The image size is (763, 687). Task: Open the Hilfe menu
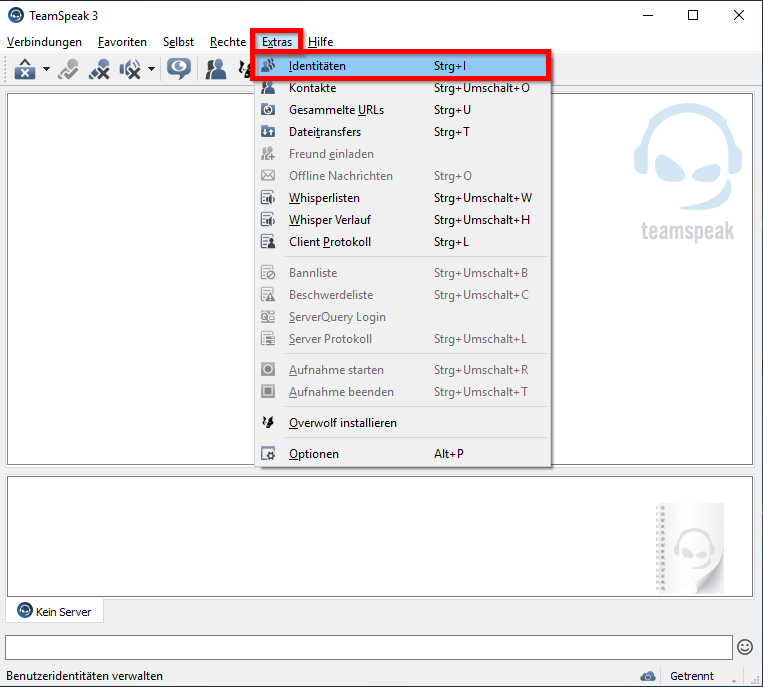pos(321,42)
